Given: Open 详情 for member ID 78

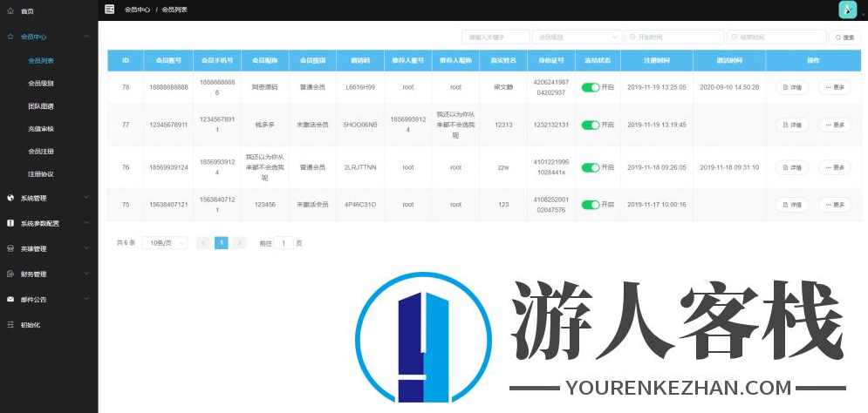Looking at the screenshot, I should [x=791, y=87].
